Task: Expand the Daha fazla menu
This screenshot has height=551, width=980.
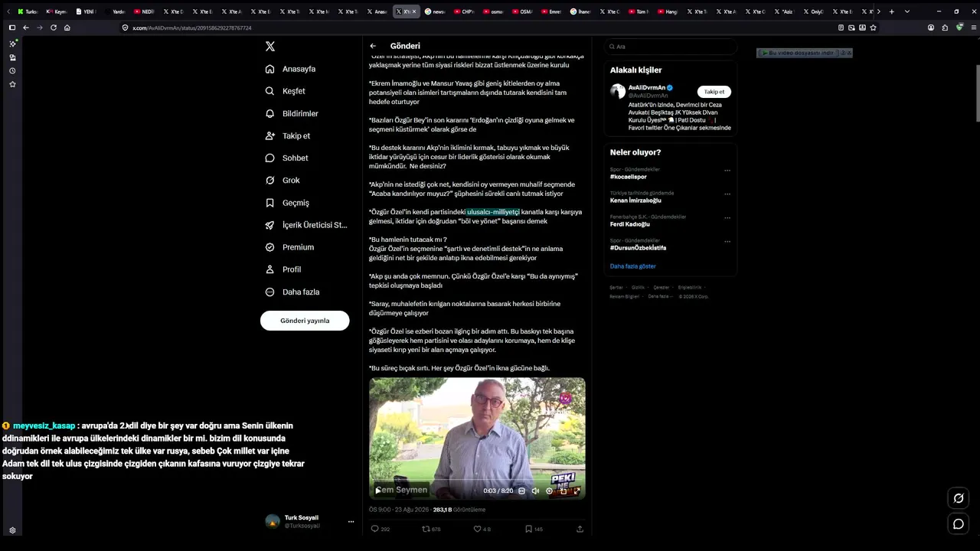Action: pyautogui.click(x=292, y=292)
